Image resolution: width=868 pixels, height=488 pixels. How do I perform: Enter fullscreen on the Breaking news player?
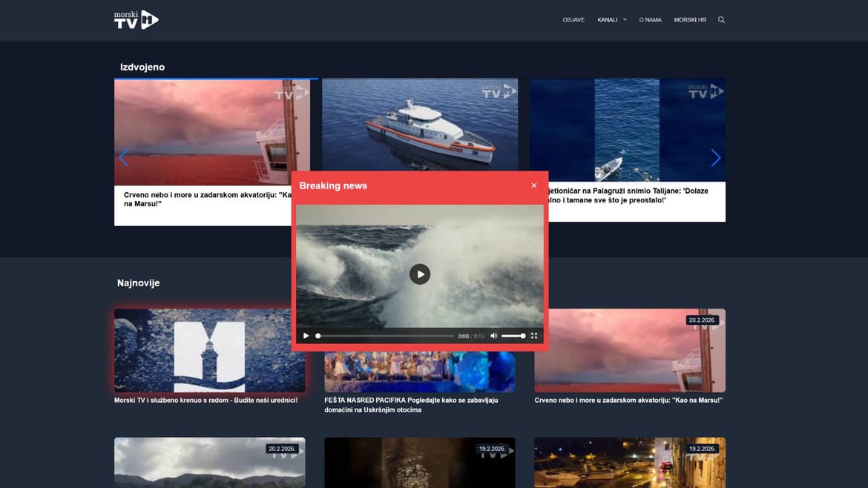click(x=533, y=335)
